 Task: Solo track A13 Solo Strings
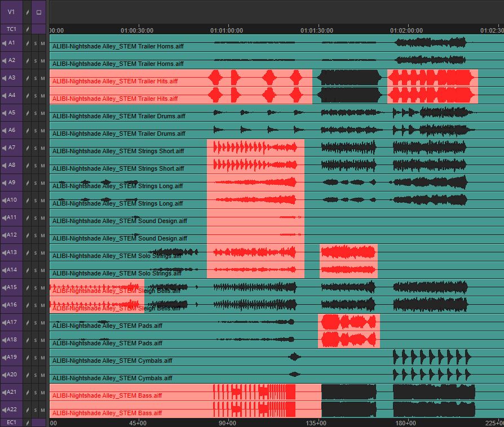[x=36, y=253]
